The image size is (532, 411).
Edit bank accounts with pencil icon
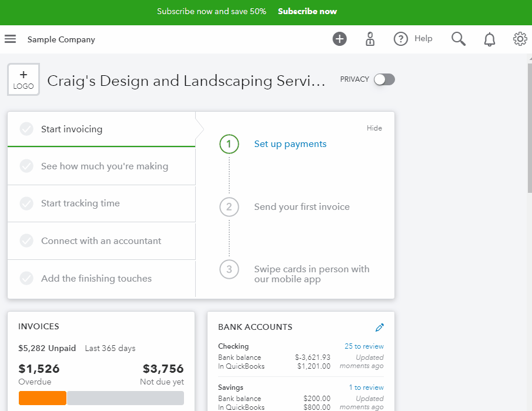tap(379, 328)
